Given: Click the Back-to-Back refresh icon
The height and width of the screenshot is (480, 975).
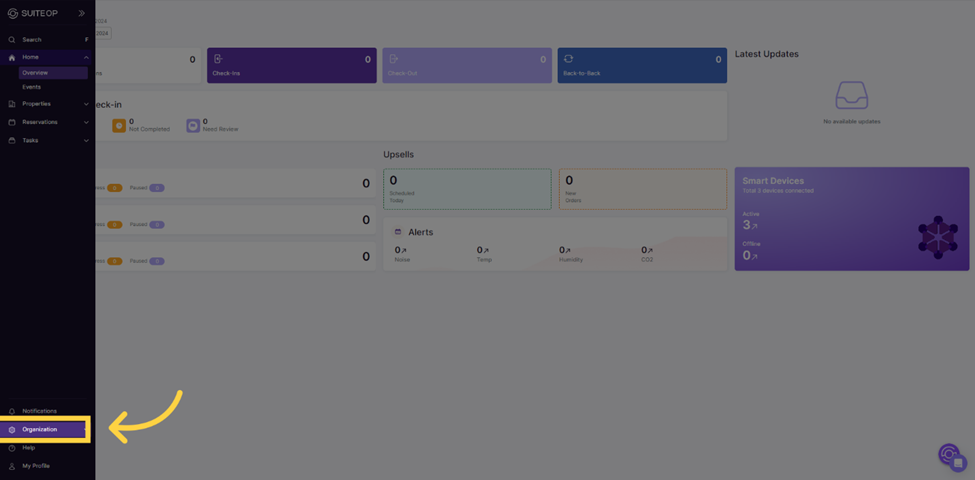Looking at the screenshot, I should (x=568, y=59).
